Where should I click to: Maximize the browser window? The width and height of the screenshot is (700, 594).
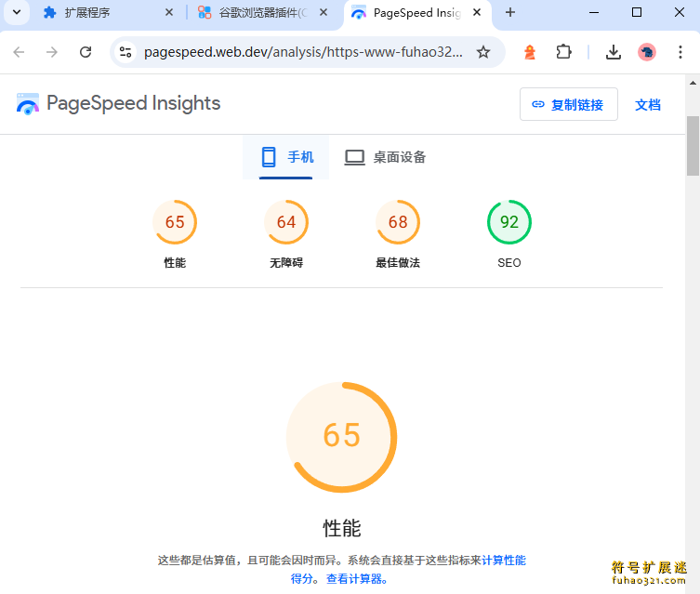[637, 12]
